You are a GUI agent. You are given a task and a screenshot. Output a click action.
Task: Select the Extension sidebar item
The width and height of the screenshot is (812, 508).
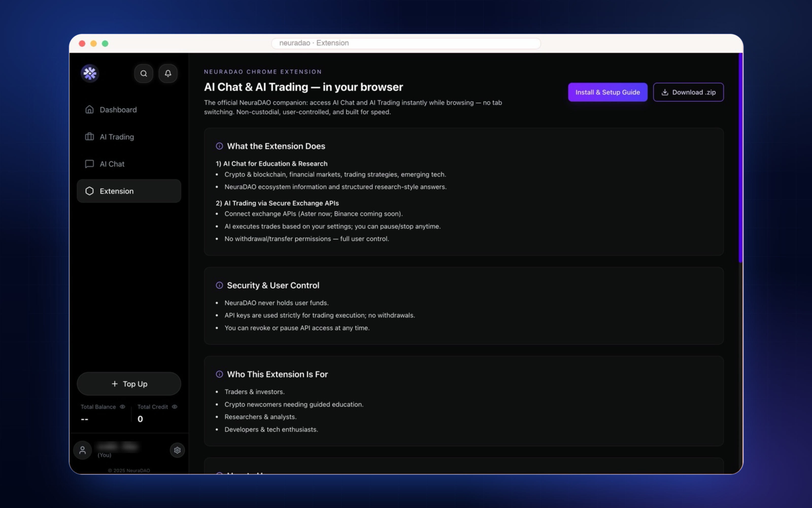click(x=129, y=191)
